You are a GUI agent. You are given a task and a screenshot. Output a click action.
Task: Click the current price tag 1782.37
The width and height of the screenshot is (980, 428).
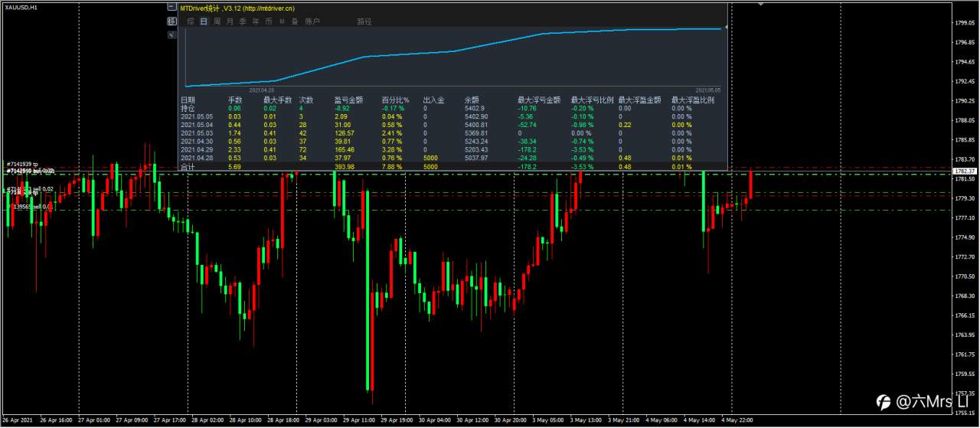pyautogui.click(x=965, y=171)
